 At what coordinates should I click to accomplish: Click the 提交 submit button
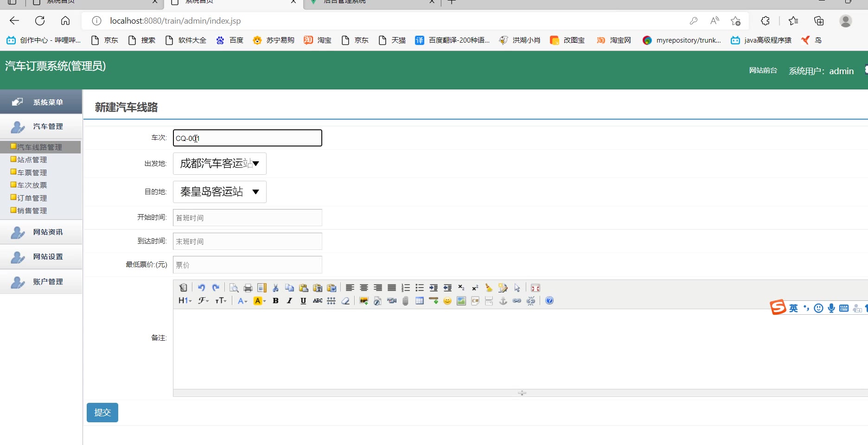coord(102,413)
